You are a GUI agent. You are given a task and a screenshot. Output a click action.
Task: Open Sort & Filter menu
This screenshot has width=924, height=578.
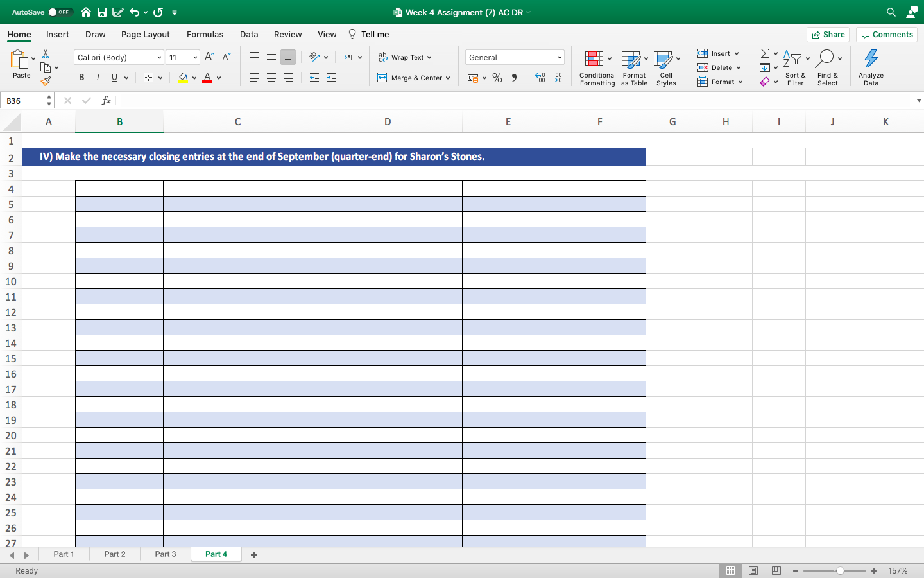pos(796,69)
